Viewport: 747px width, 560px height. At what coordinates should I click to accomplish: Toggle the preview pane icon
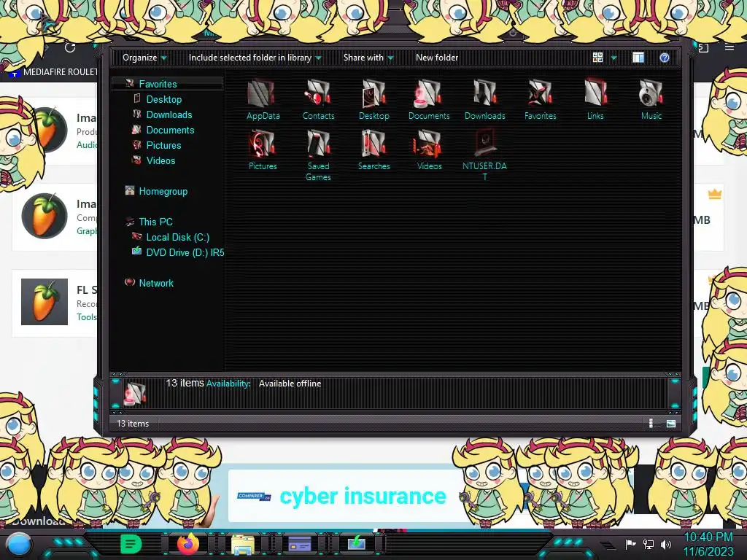coord(638,58)
